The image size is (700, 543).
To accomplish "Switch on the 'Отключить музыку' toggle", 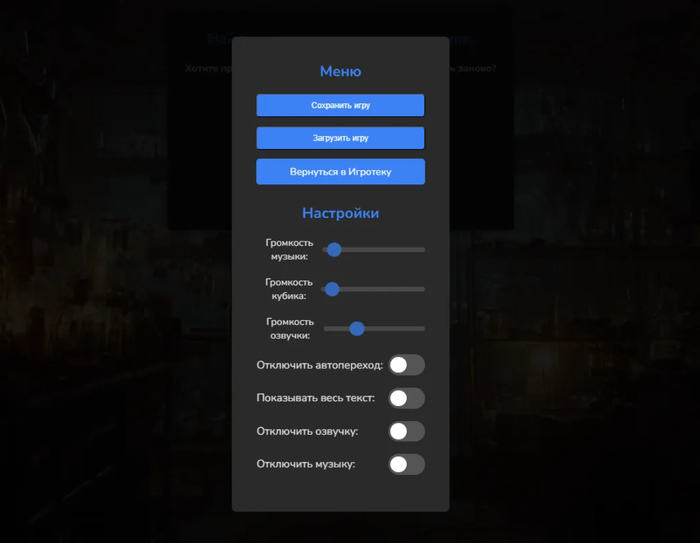I will click(406, 464).
